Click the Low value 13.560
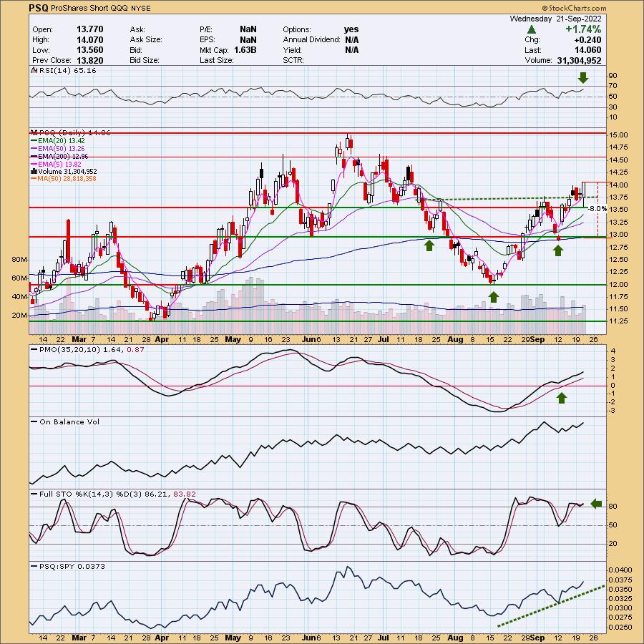The width and height of the screenshot is (644, 644). pyautogui.click(x=90, y=50)
